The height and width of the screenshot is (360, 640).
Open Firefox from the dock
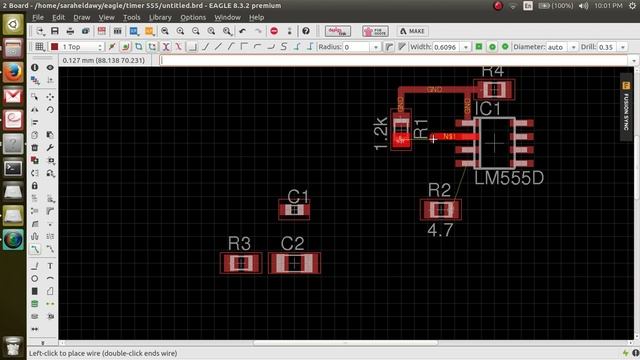click(13, 73)
